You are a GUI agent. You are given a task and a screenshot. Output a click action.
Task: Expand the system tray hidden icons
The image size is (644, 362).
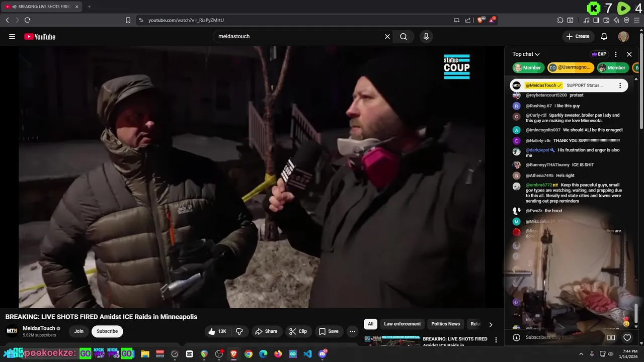click(x=581, y=354)
